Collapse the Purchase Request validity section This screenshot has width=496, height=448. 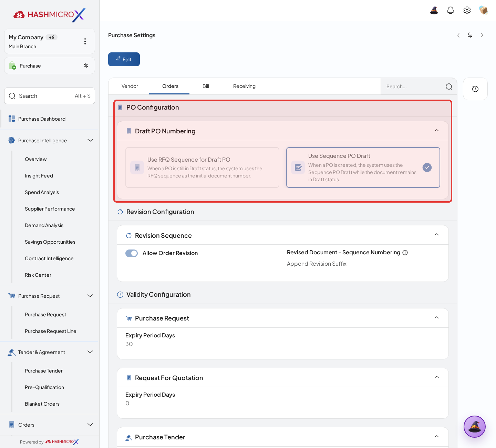pos(437,318)
